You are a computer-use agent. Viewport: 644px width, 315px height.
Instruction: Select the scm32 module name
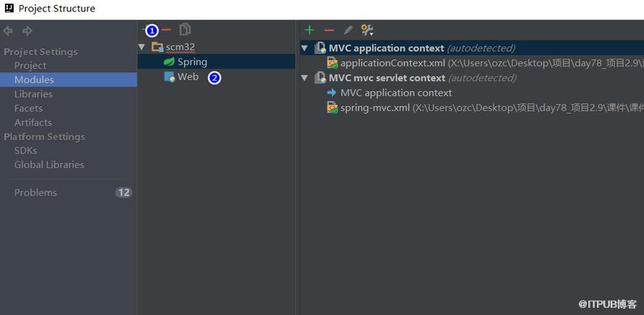click(x=180, y=47)
